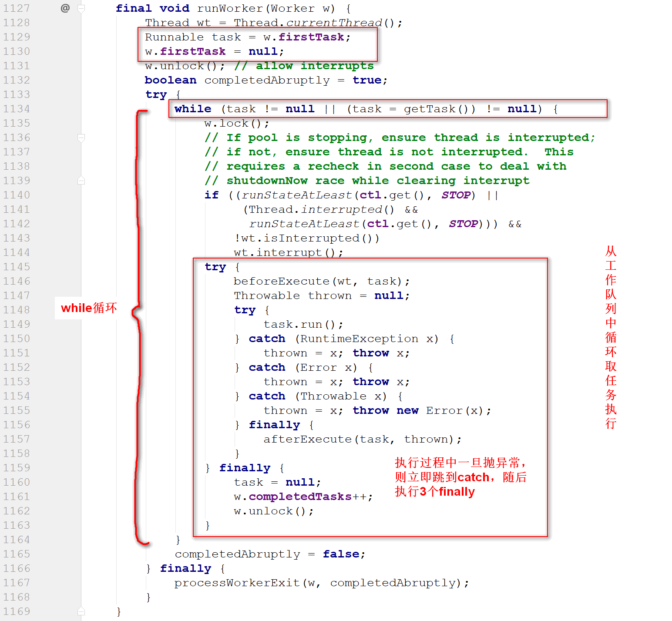
Task: Toggle the comment fold end marker at line 1139
Action: (x=81, y=181)
